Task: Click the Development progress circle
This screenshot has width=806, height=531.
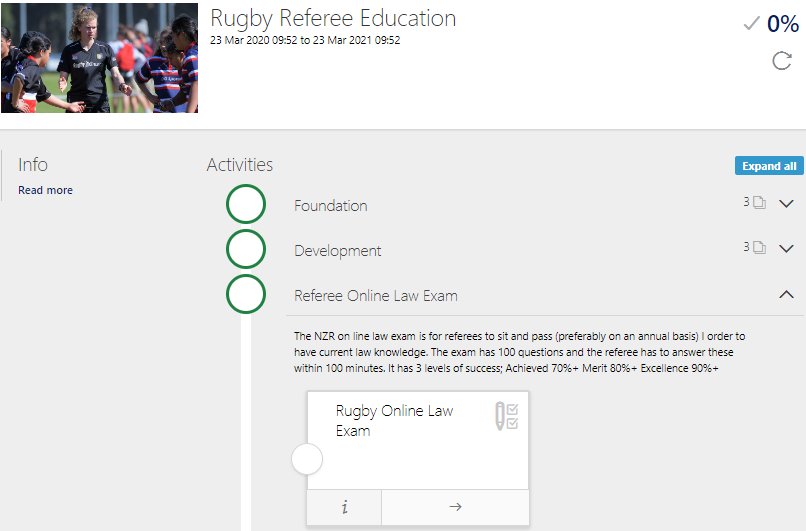Action: [246, 249]
